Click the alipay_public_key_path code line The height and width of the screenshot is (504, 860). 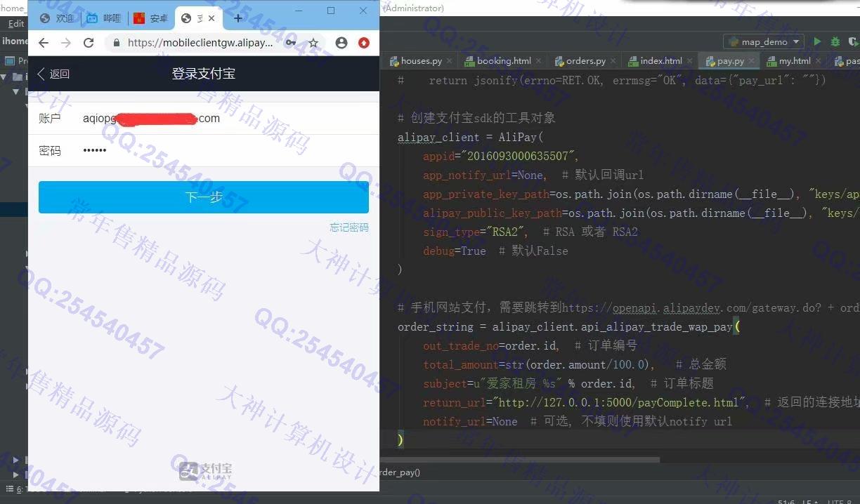pos(640,213)
